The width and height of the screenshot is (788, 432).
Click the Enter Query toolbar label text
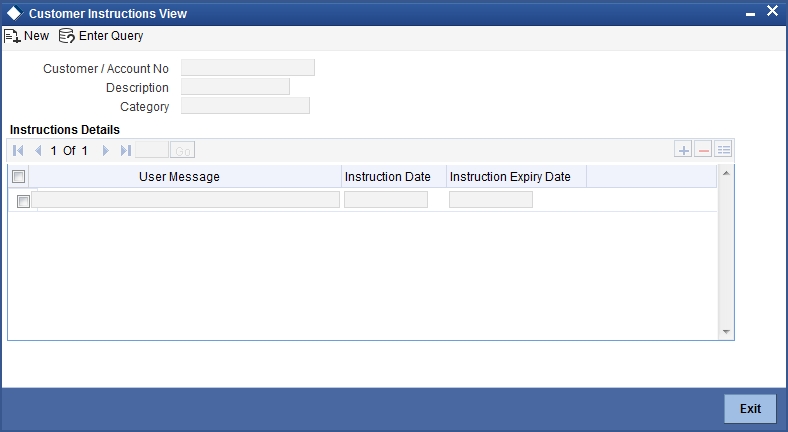(111, 36)
